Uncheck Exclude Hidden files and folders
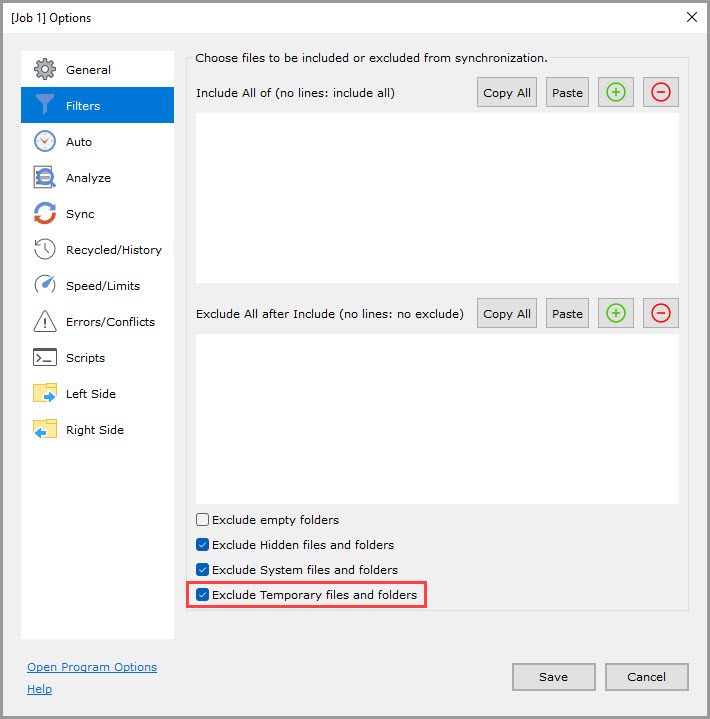 [203, 545]
